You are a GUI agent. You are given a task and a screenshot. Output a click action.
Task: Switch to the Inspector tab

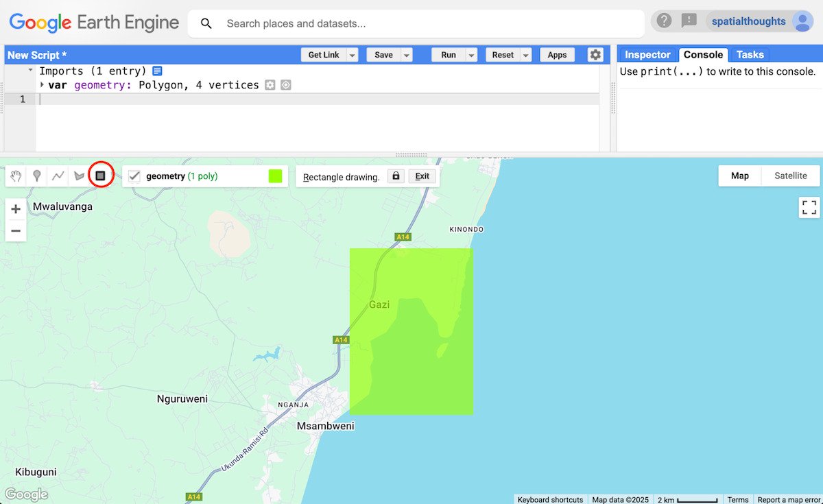click(x=646, y=54)
